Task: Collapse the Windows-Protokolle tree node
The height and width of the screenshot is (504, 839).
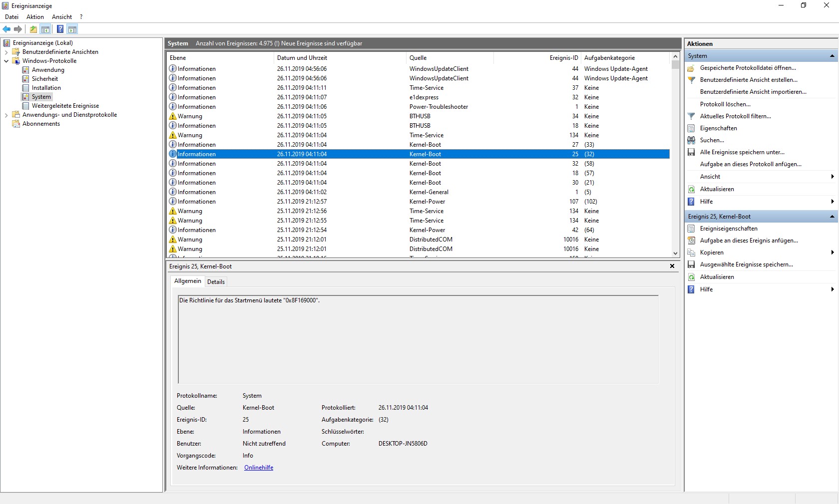Action: 6,61
